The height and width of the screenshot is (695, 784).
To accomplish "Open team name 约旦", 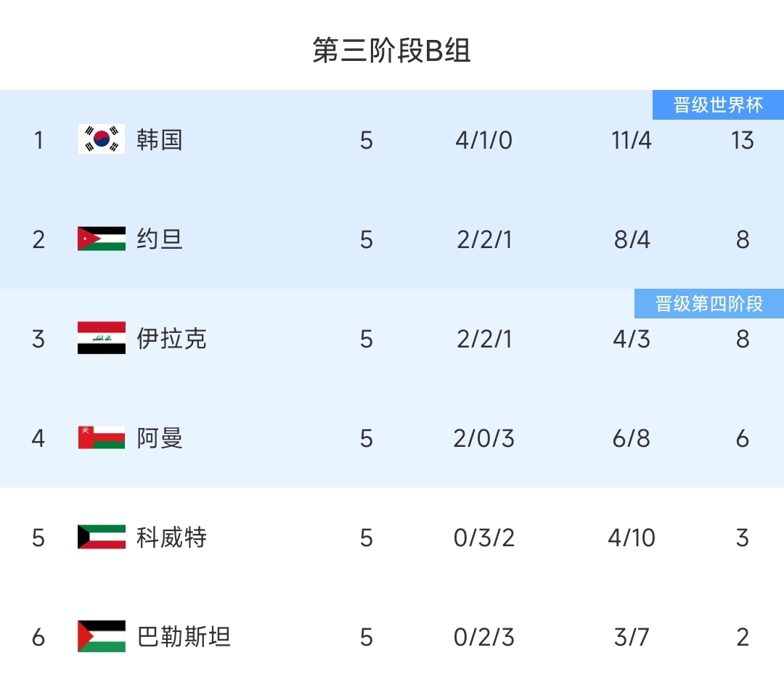I will click(159, 239).
